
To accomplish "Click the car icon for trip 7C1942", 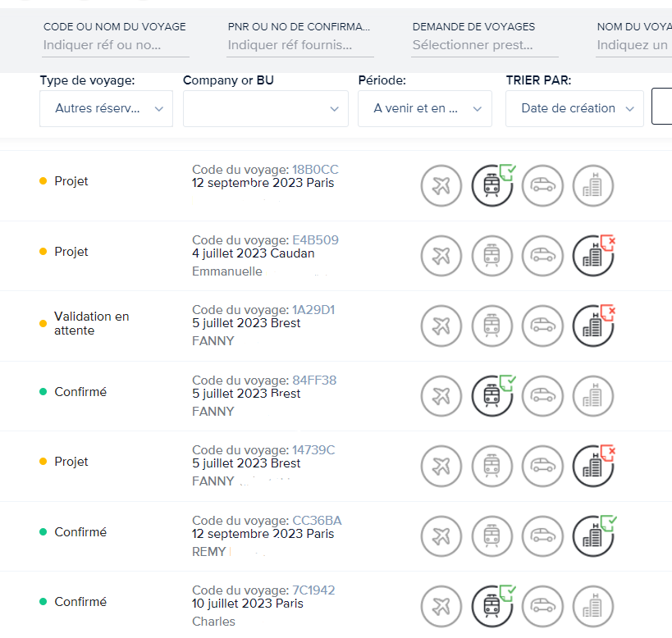I will [x=542, y=607].
